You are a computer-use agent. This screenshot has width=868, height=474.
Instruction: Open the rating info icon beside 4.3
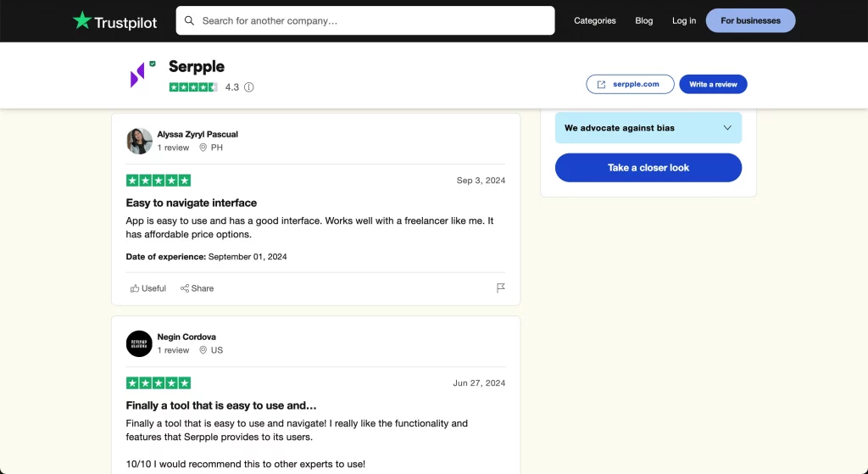(x=249, y=87)
